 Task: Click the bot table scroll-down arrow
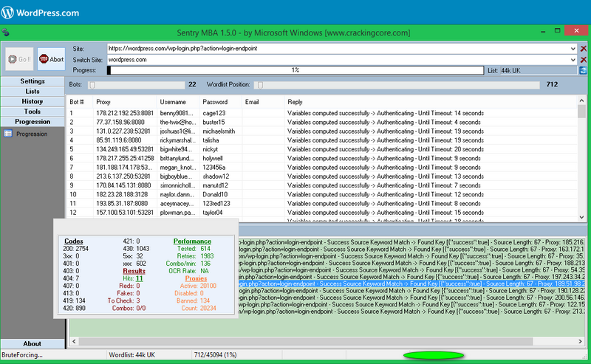(581, 217)
